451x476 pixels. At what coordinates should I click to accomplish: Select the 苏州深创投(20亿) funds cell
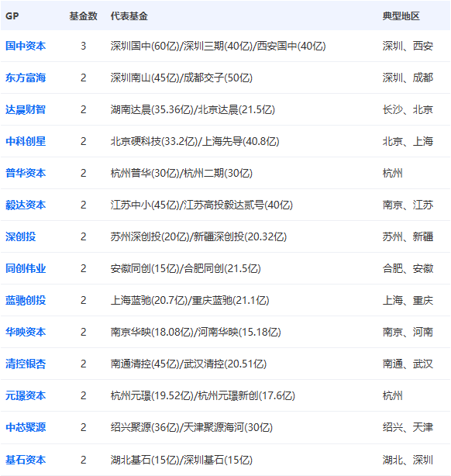pyautogui.click(x=198, y=236)
